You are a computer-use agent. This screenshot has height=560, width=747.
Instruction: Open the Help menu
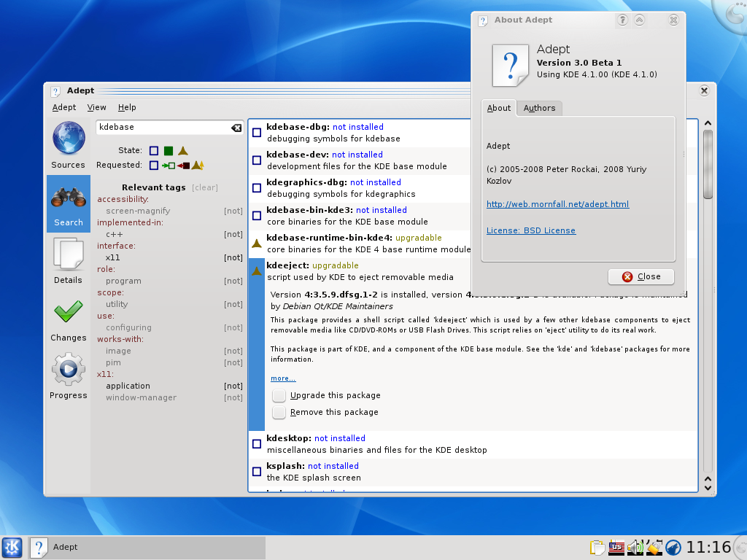click(x=127, y=108)
